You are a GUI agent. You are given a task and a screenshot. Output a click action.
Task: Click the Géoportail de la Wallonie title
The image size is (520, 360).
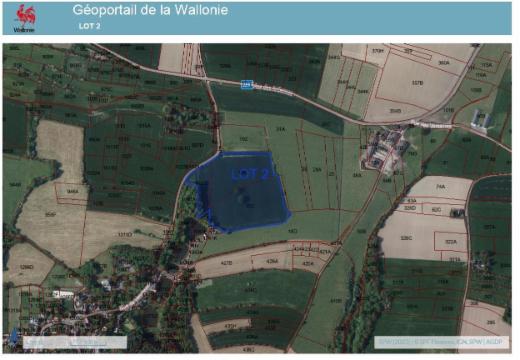tap(150, 10)
